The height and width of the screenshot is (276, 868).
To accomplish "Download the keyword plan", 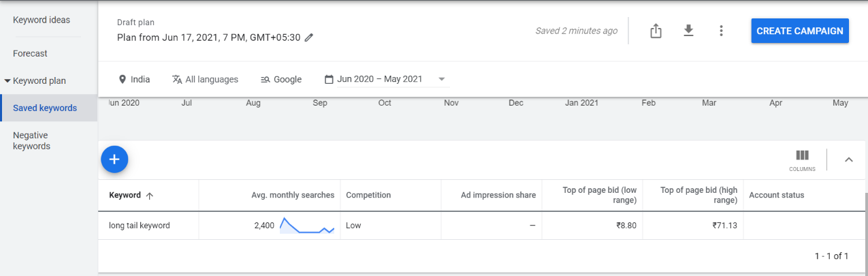I will (x=688, y=31).
